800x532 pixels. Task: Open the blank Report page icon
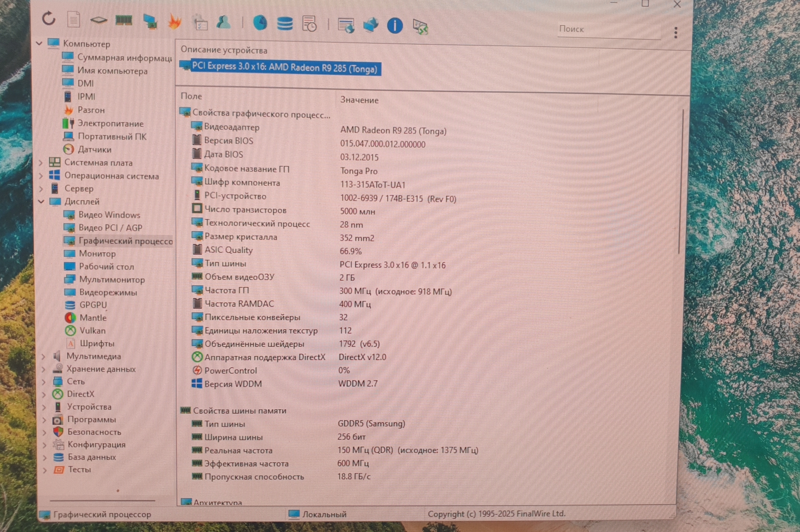[74, 20]
